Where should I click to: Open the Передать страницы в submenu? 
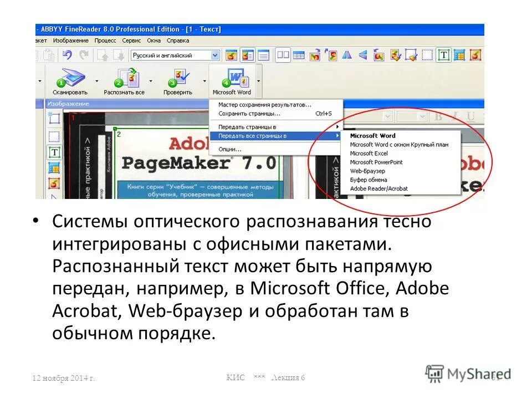tap(276, 127)
